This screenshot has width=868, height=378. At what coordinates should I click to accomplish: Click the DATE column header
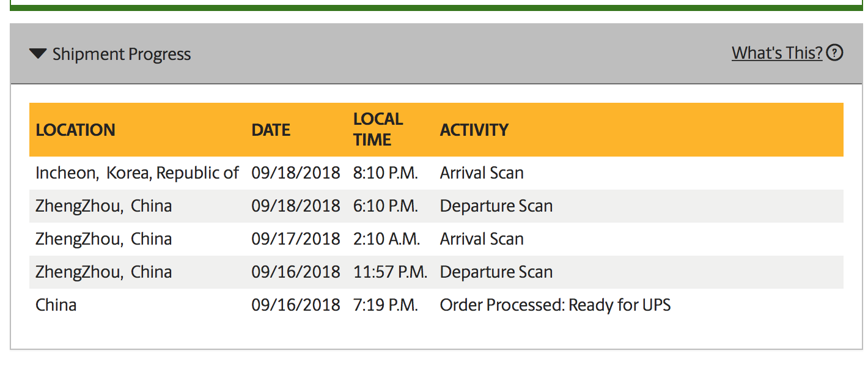tap(271, 130)
